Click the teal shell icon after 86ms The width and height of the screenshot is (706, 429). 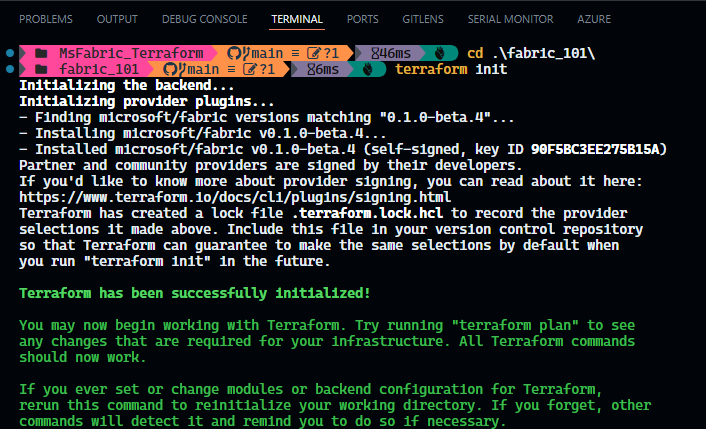click(x=368, y=69)
